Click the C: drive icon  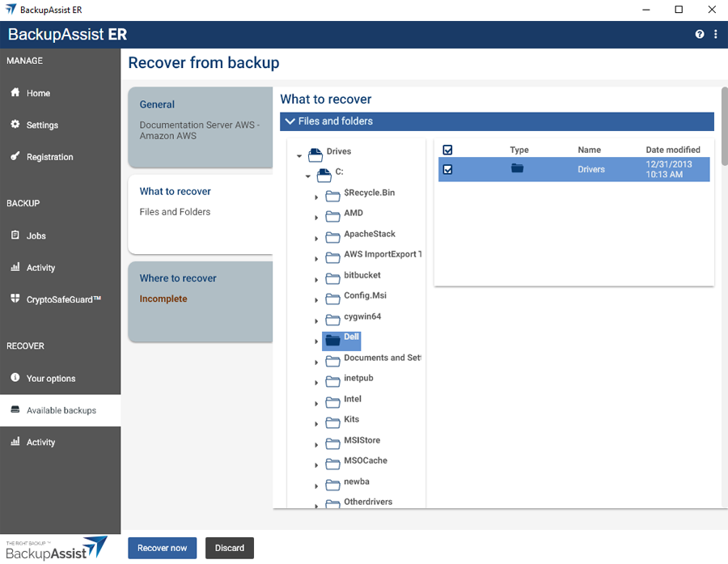(324, 175)
